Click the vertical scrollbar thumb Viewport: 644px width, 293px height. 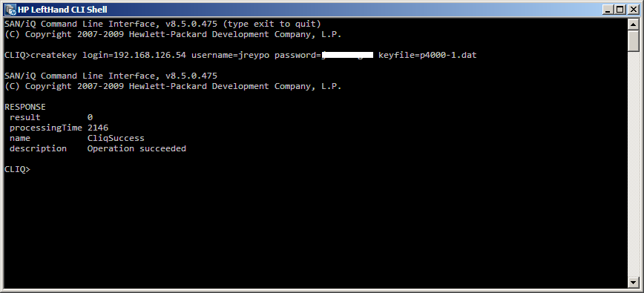(x=634, y=41)
